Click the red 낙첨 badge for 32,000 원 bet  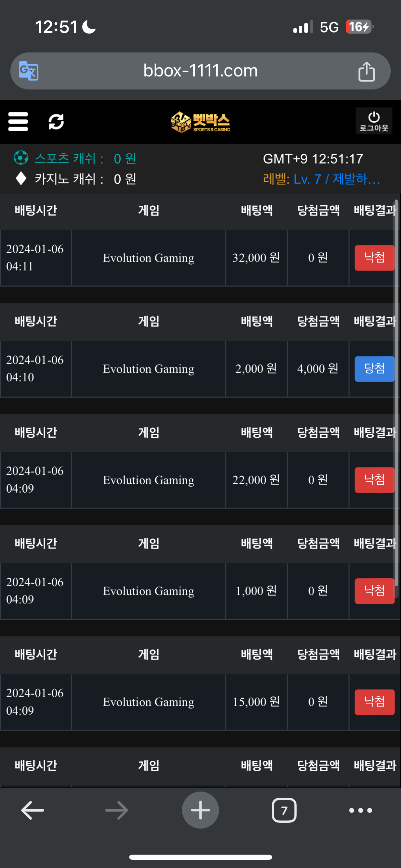[x=374, y=258]
